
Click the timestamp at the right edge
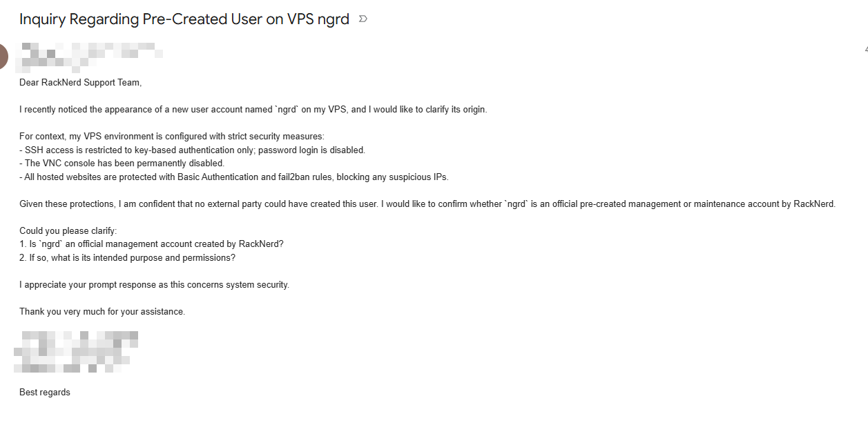[865, 50]
